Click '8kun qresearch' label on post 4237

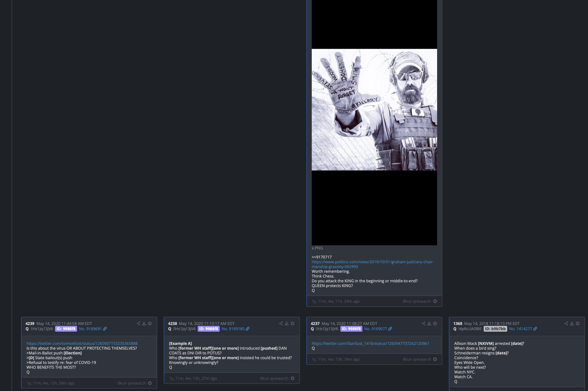(417, 359)
